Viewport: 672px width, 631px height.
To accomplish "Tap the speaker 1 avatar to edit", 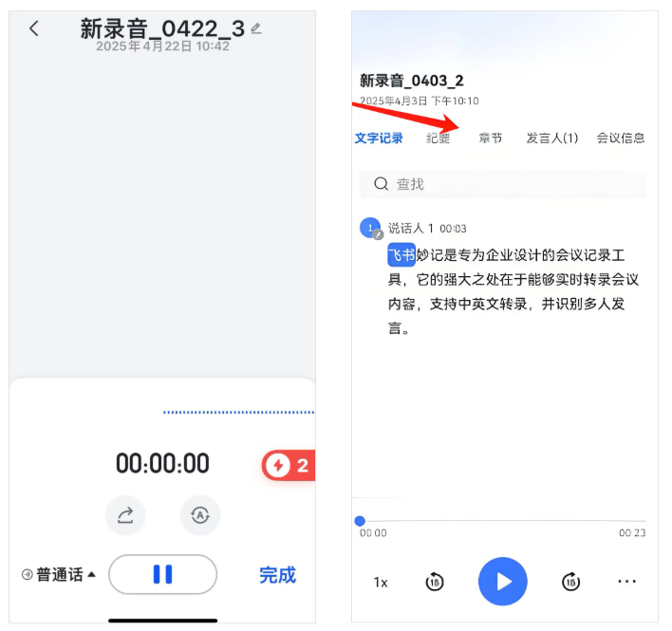I will (370, 229).
